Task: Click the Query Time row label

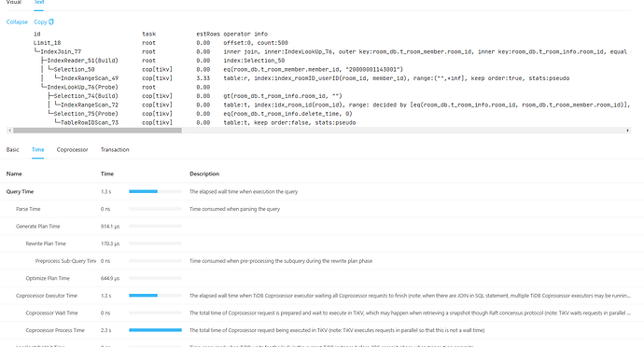Action: coord(20,191)
